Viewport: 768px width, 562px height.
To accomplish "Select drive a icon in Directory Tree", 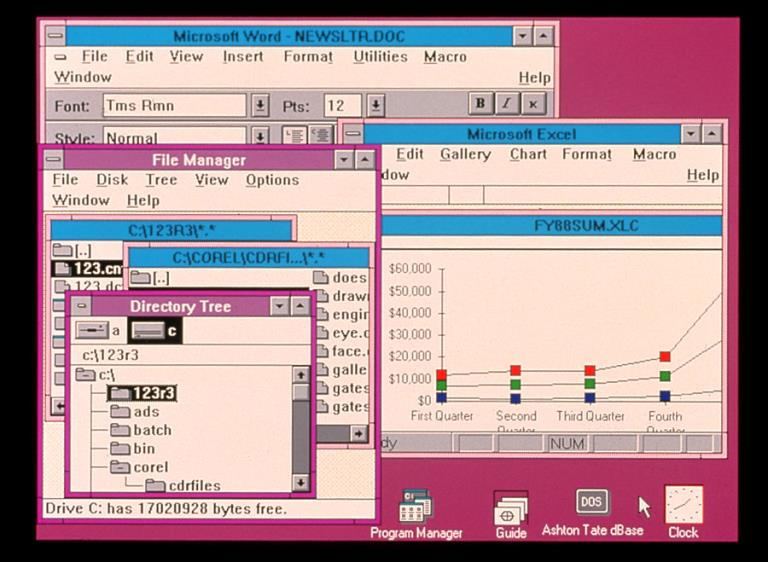I will tap(92, 330).
